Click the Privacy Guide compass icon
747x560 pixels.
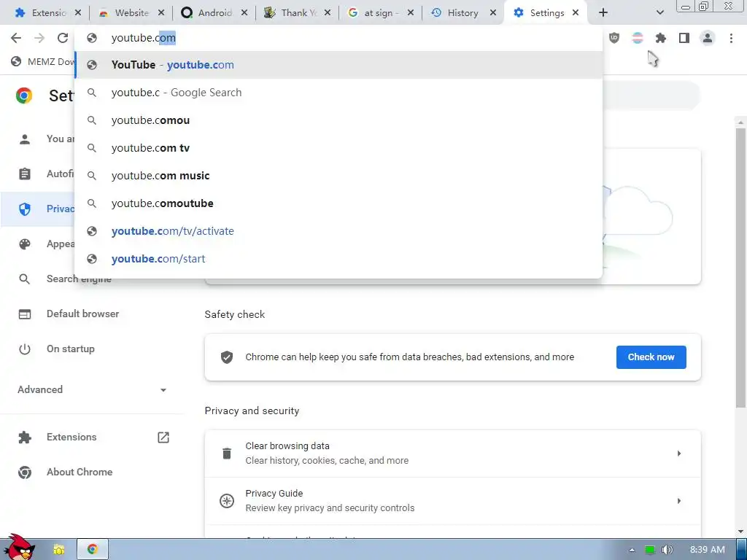227,501
